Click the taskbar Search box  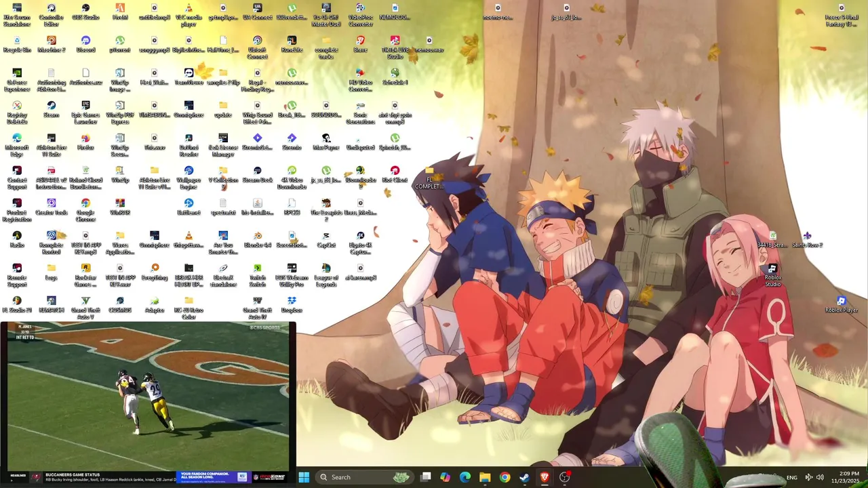pos(365,477)
